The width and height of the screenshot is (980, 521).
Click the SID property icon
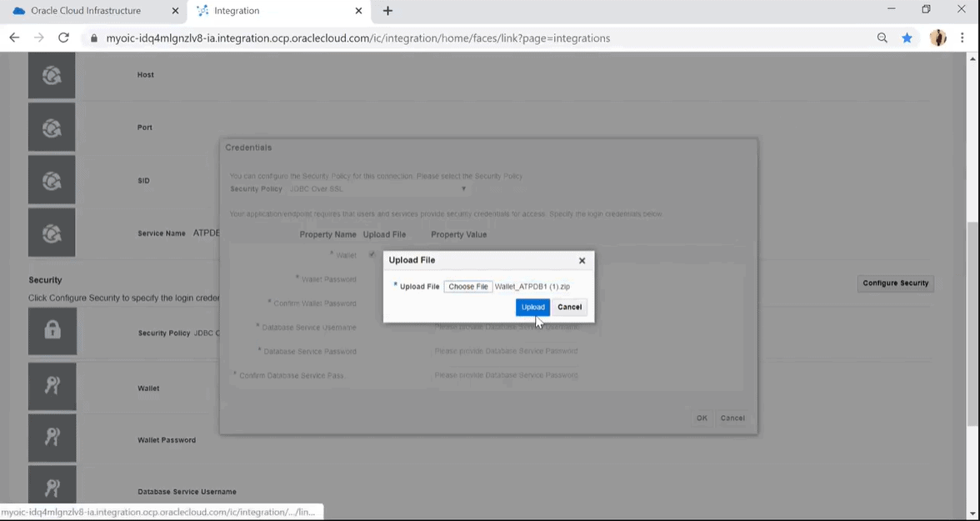click(52, 180)
